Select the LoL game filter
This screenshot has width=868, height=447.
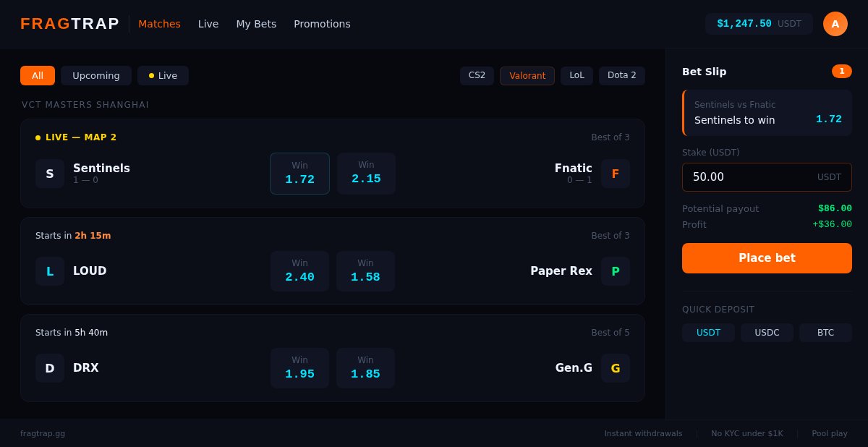tap(576, 75)
